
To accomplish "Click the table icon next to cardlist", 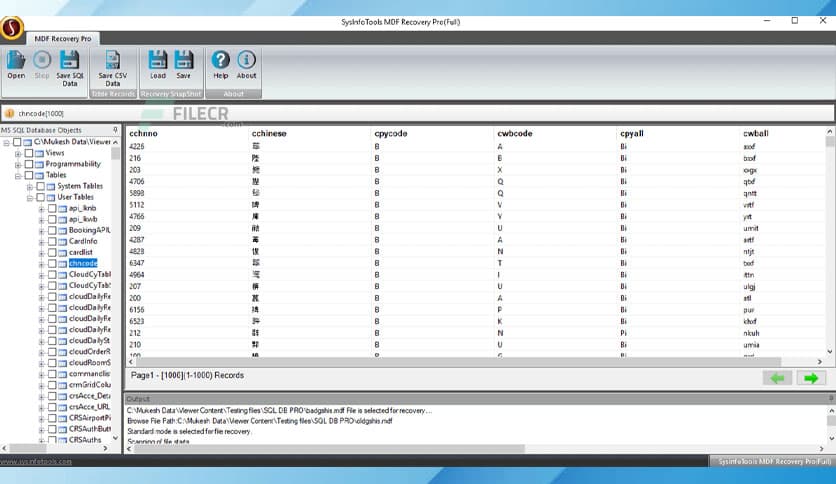I will [63, 253].
